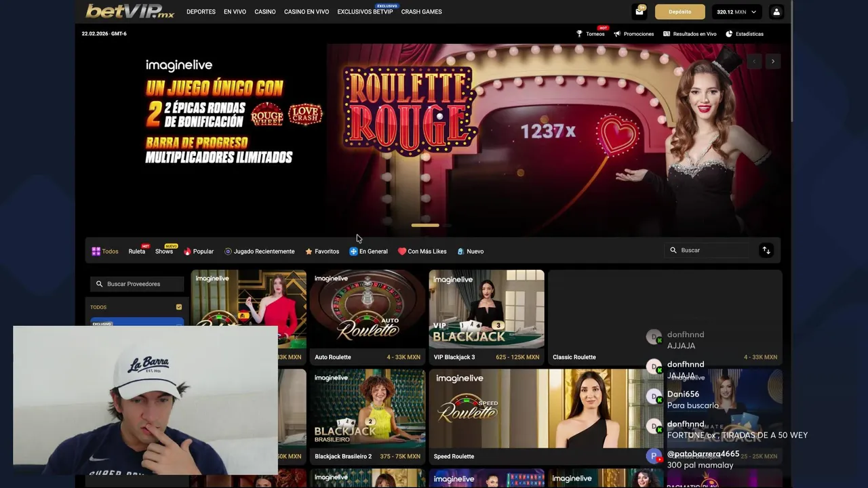Click the magnifier in the Buscar field
Screen dimensions: 868x488
673,250
